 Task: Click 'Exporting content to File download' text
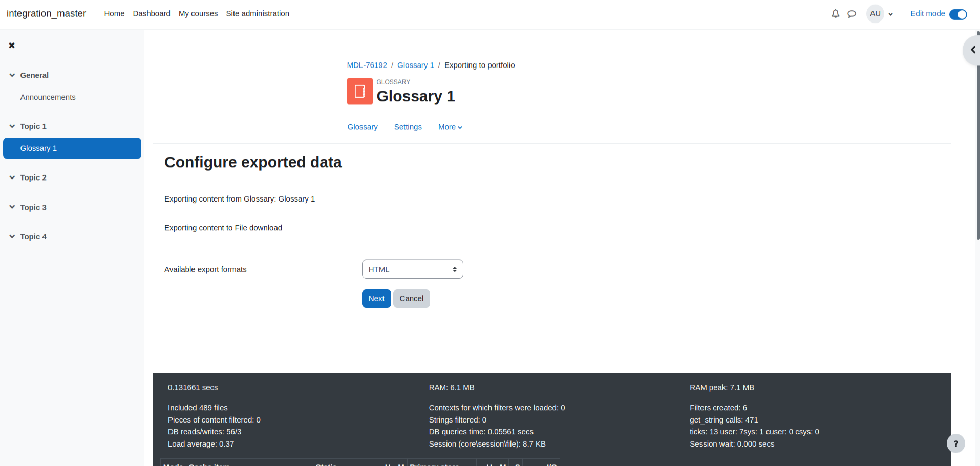pyautogui.click(x=223, y=228)
